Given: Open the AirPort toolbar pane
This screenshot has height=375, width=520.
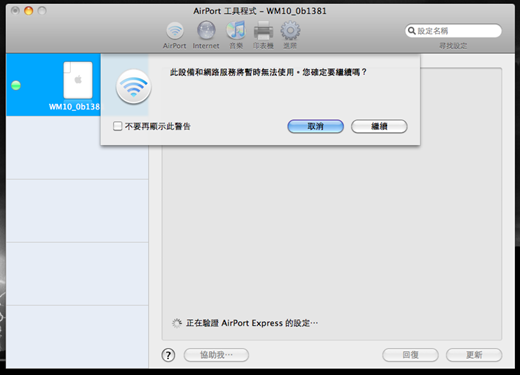Looking at the screenshot, I should pyautogui.click(x=175, y=35).
